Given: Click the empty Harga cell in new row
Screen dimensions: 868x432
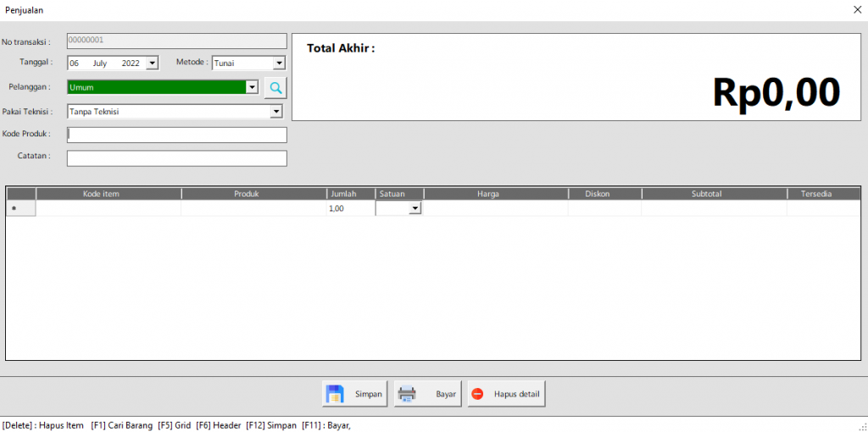Looking at the screenshot, I should 496,208.
